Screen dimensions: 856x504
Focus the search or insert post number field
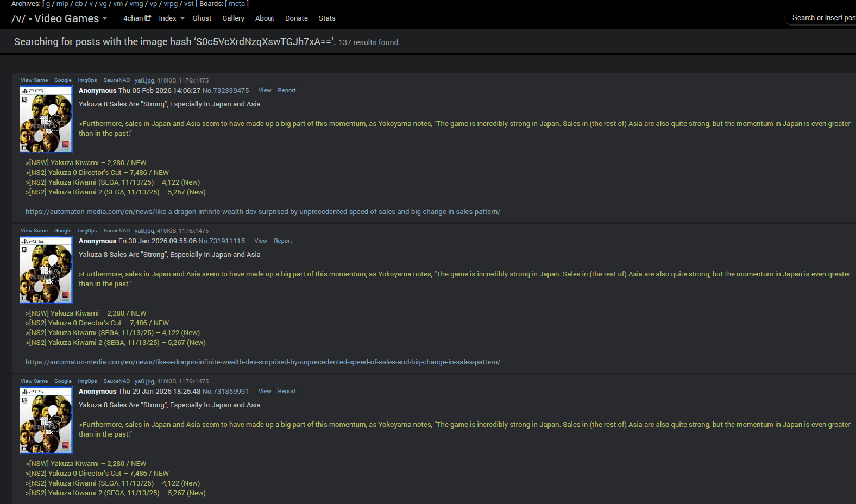[821, 17]
